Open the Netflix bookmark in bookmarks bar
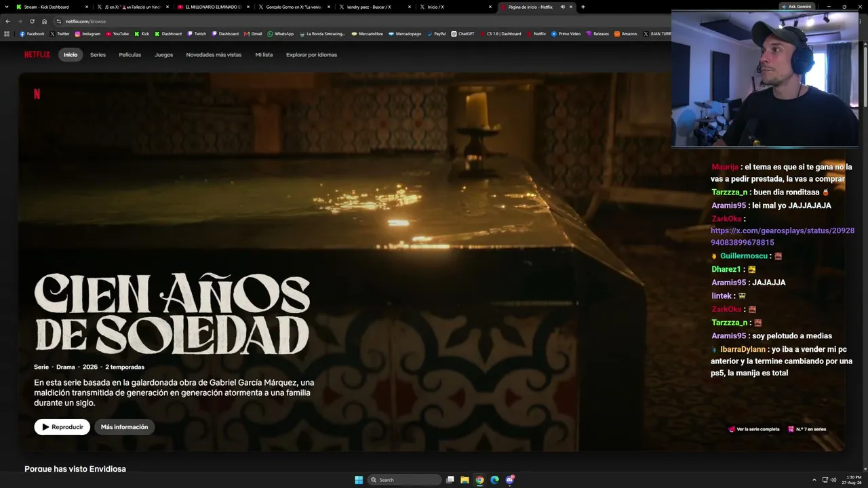The width and height of the screenshot is (868, 488). 536,34
